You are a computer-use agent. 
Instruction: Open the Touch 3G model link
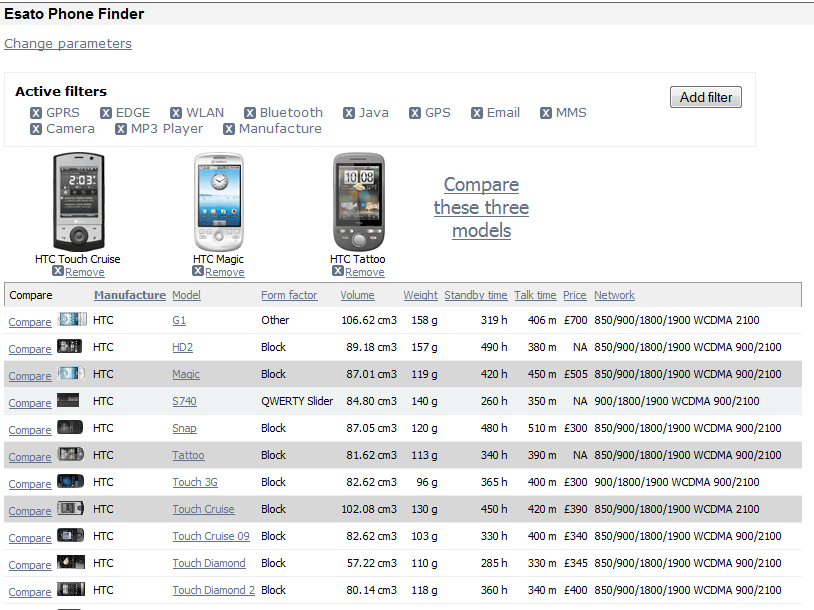coord(195,482)
